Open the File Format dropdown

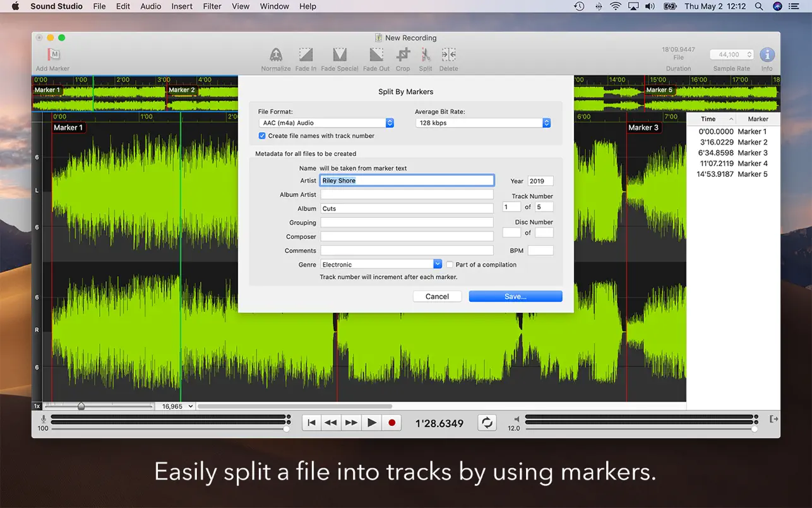pyautogui.click(x=326, y=123)
